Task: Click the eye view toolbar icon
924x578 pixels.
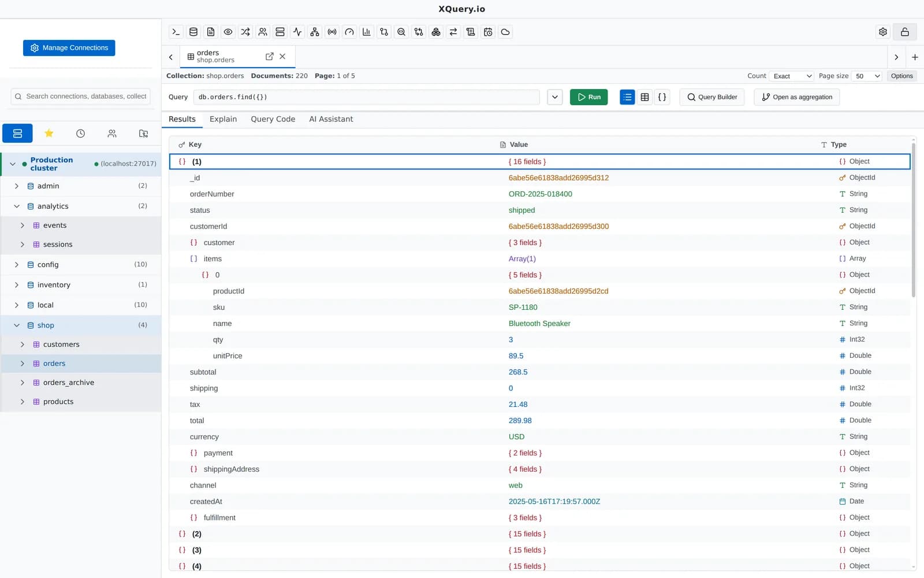Action: tap(228, 32)
